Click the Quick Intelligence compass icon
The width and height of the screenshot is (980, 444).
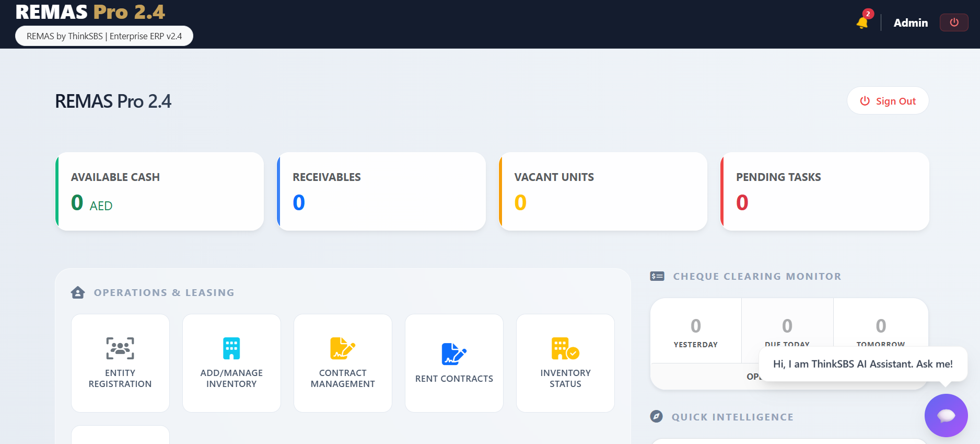(x=657, y=417)
